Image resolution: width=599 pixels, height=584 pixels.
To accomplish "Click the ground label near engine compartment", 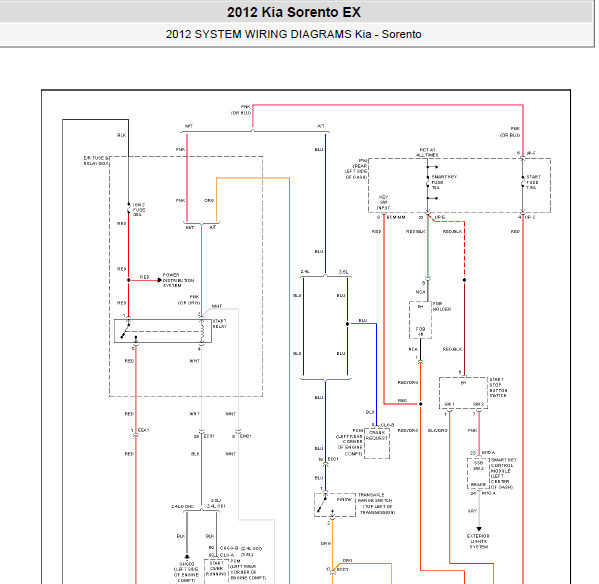I will click(186, 571).
